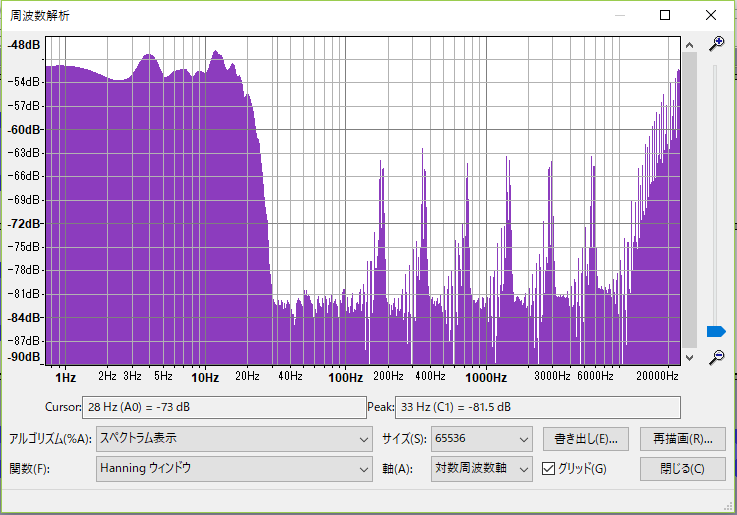Click the 閉じる(C) close button
Viewport: 737px width, 515px height.
click(x=682, y=469)
